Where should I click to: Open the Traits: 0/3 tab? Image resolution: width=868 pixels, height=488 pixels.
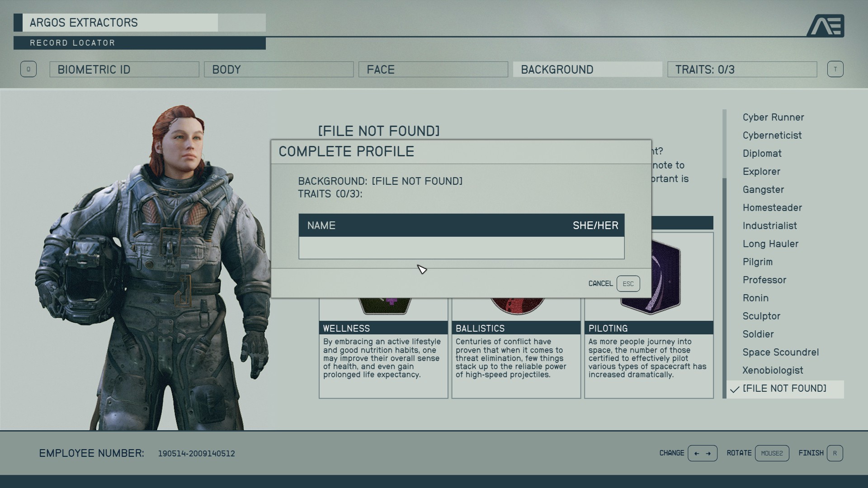click(x=742, y=70)
